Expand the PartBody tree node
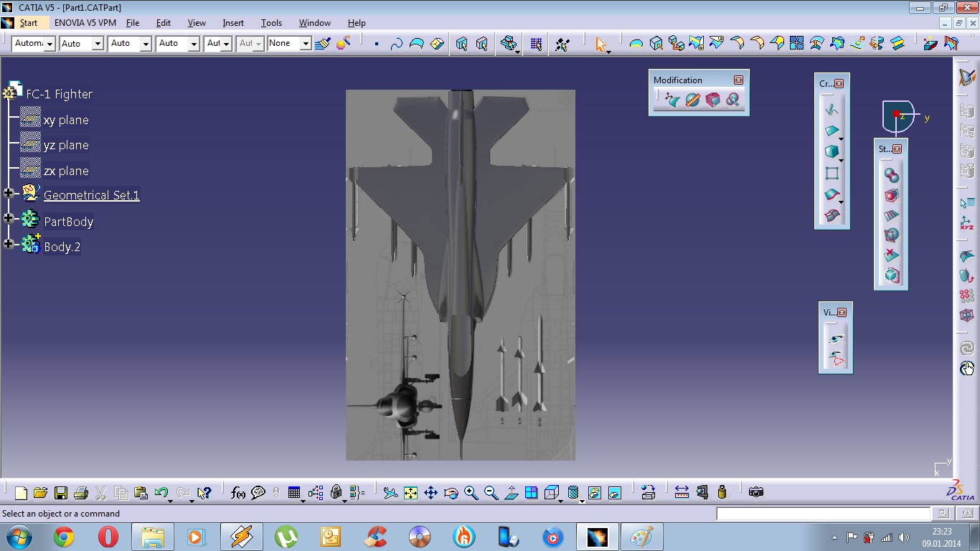The width and height of the screenshot is (980, 551). click(x=9, y=218)
